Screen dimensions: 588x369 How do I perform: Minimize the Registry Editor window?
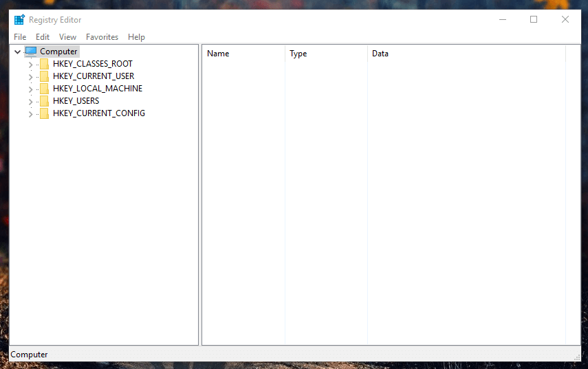point(503,19)
